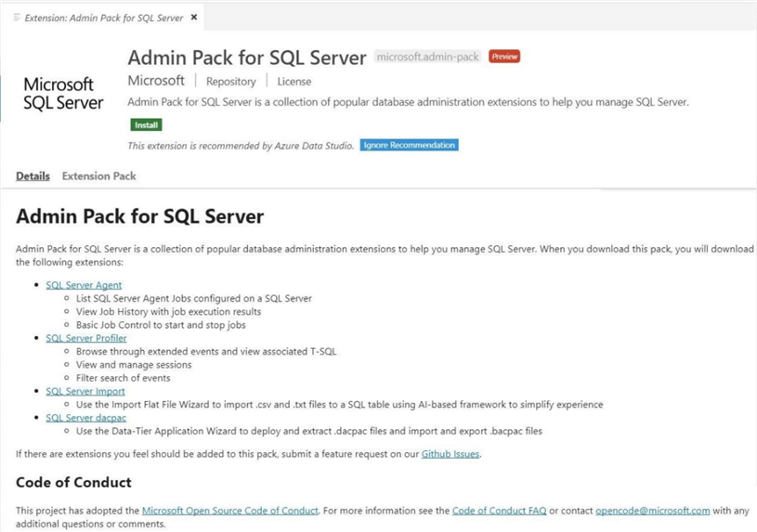Click the Microsoft SQL Server logo
The image size is (757, 532).
tap(63, 93)
